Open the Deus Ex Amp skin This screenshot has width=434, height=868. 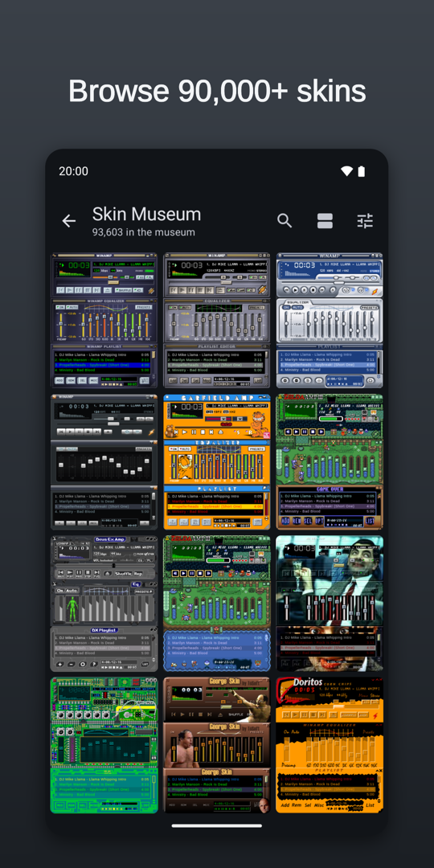pyautogui.click(x=104, y=604)
